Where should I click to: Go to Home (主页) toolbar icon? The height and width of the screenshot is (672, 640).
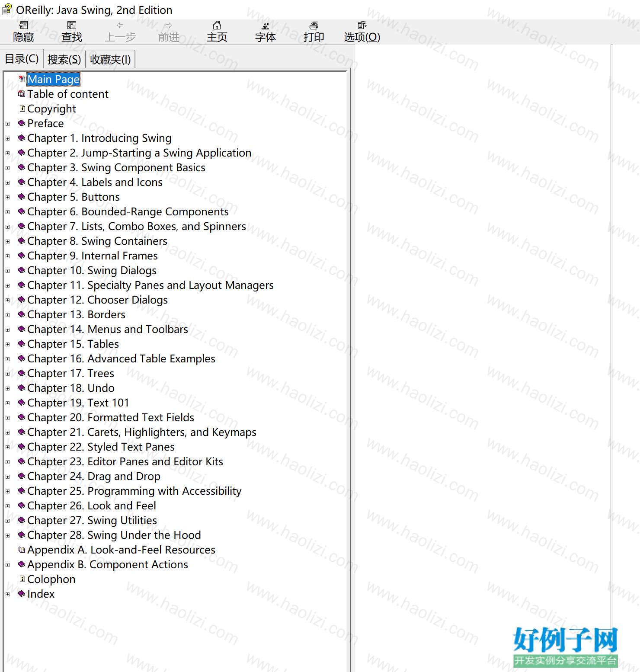coord(217,26)
